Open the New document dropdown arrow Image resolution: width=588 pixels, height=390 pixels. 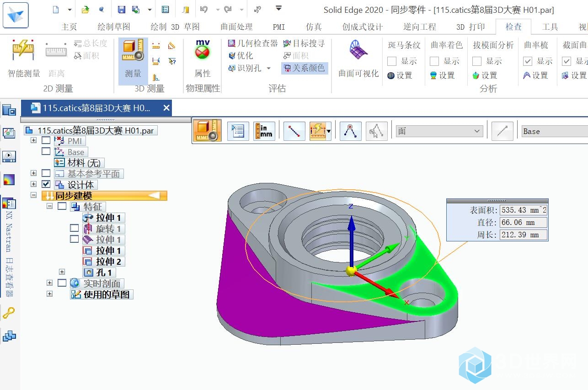click(x=69, y=9)
